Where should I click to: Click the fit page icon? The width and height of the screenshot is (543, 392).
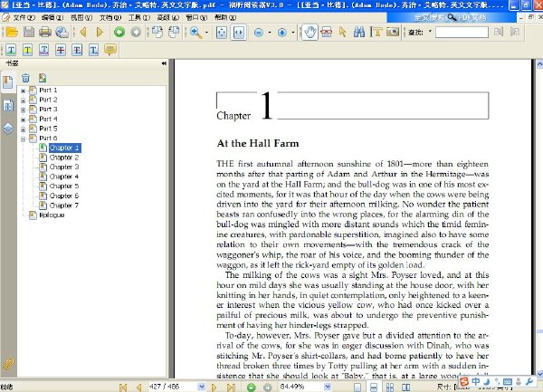222,33
